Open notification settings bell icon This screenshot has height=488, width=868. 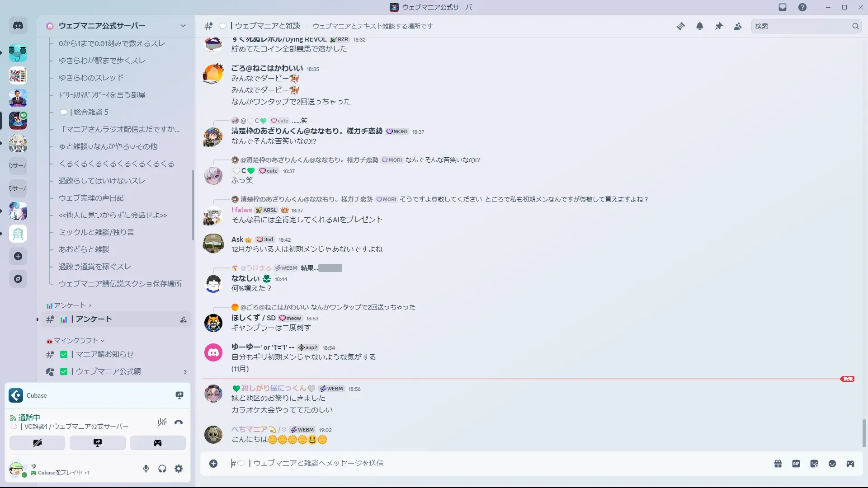click(x=700, y=26)
